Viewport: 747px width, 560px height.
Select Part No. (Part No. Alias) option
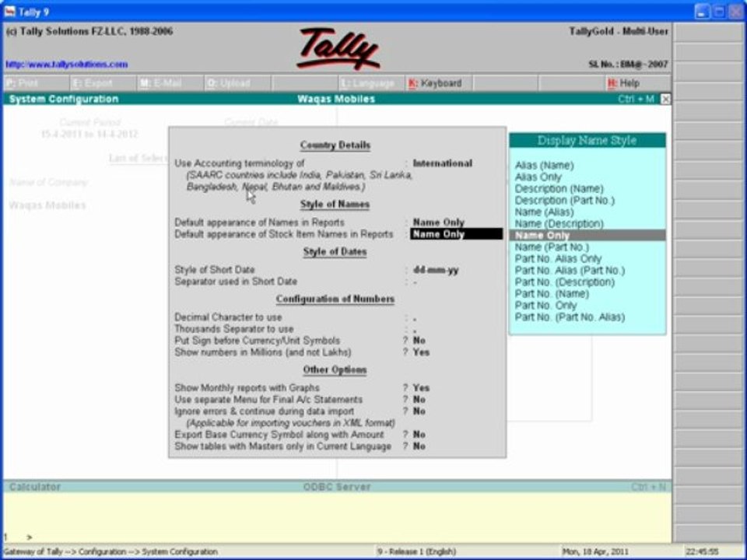pyautogui.click(x=570, y=317)
